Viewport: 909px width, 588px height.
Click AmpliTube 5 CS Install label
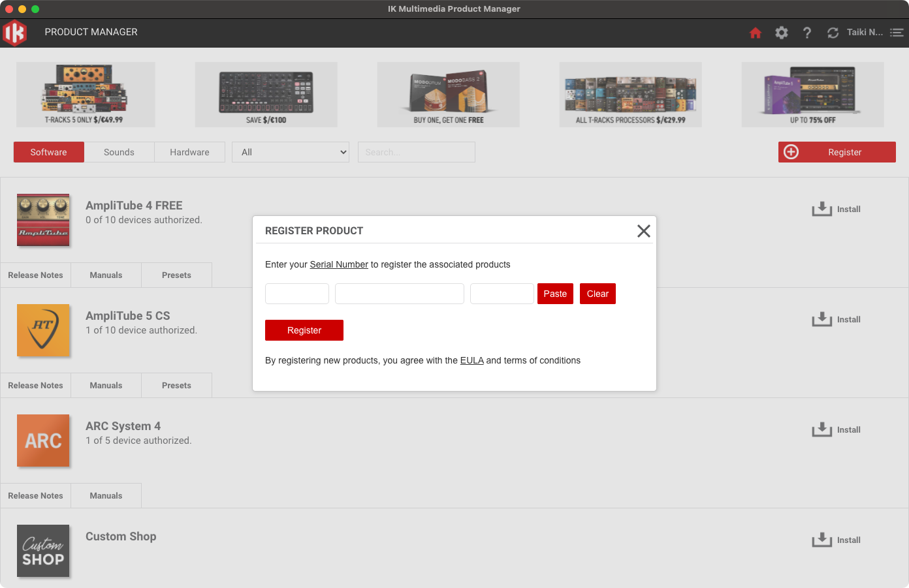pos(849,319)
